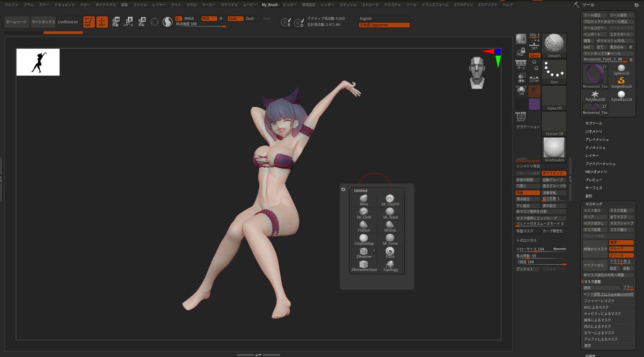The height and width of the screenshot is (357, 644).
Task: Select the ClayBuildup brush in popup
Action: [364, 239]
